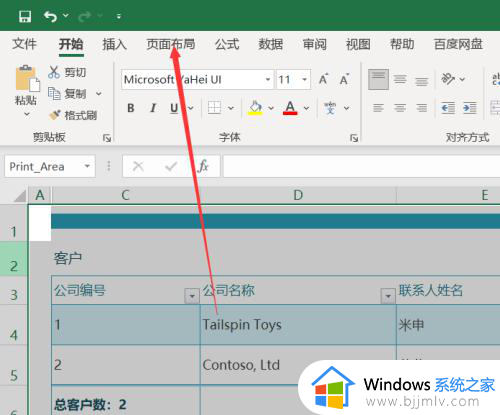Open Customize Quick Access Toolbar menu
This screenshot has height=415, width=500.
coord(119,16)
